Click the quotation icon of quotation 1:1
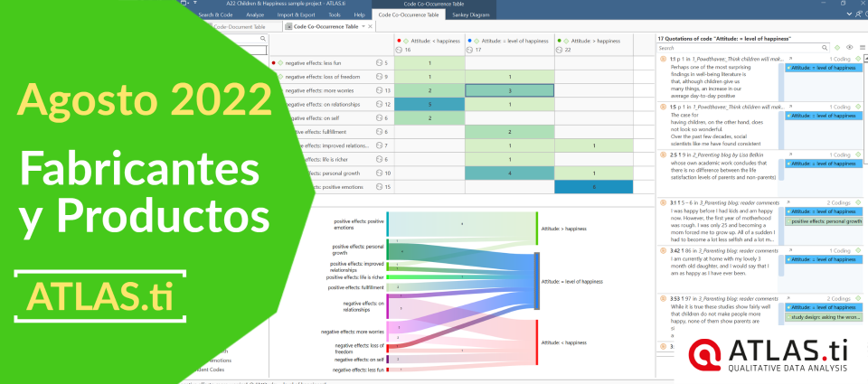This screenshot has width=868, height=384. (663, 58)
